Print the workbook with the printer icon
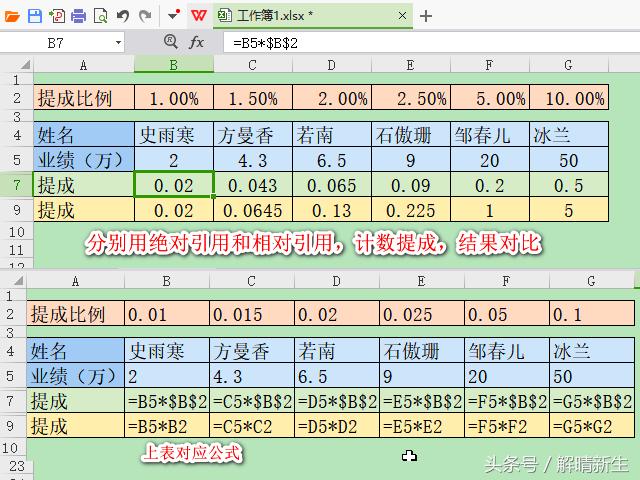Viewport: 640px width, 480px height. pyautogui.click(x=78, y=16)
